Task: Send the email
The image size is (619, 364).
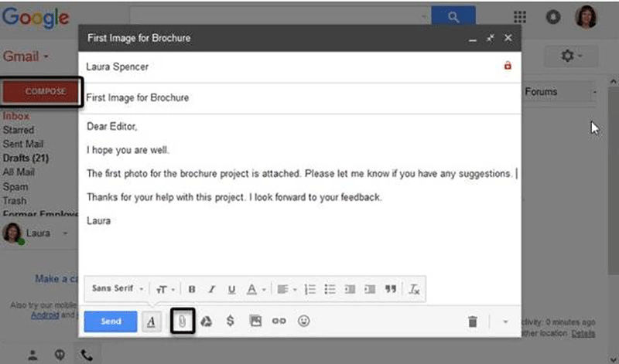Action: (x=111, y=321)
